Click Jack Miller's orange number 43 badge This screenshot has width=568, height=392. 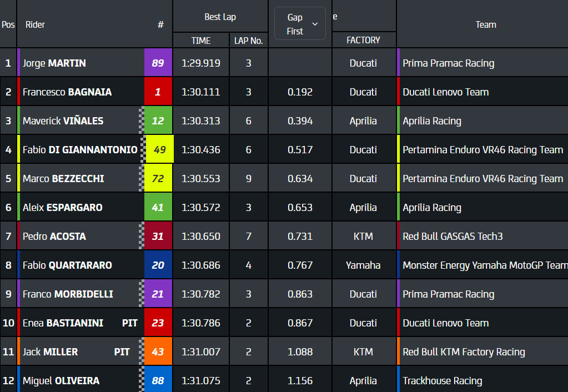[x=158, y=352]
